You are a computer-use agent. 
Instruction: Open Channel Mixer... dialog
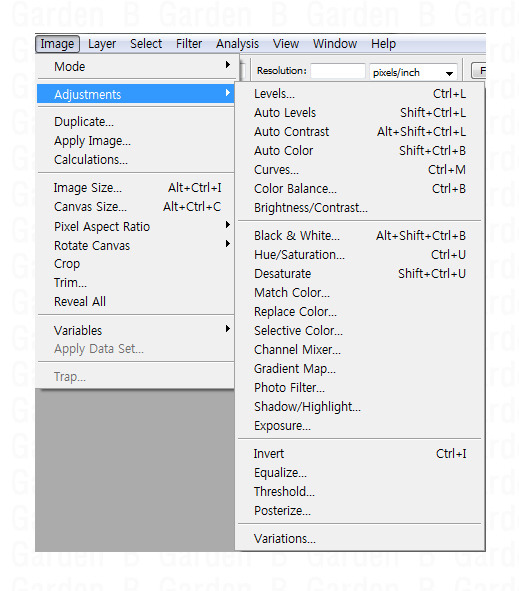(x=360, y=349)
